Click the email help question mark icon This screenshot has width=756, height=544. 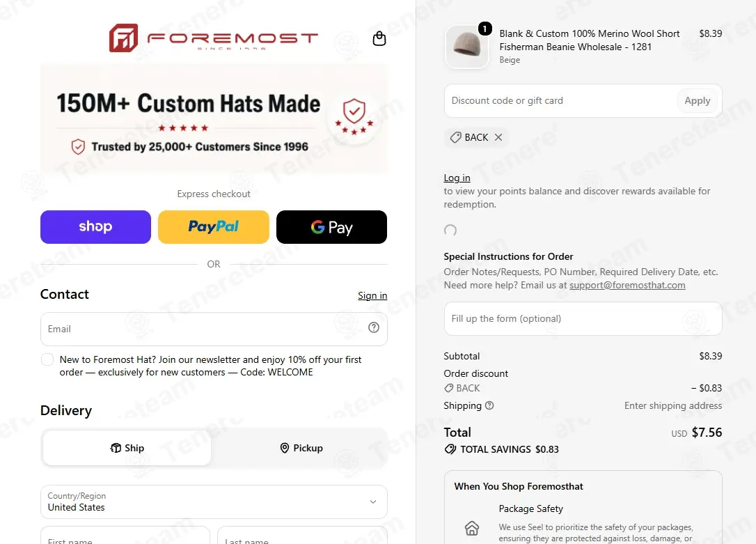[374, 327]
